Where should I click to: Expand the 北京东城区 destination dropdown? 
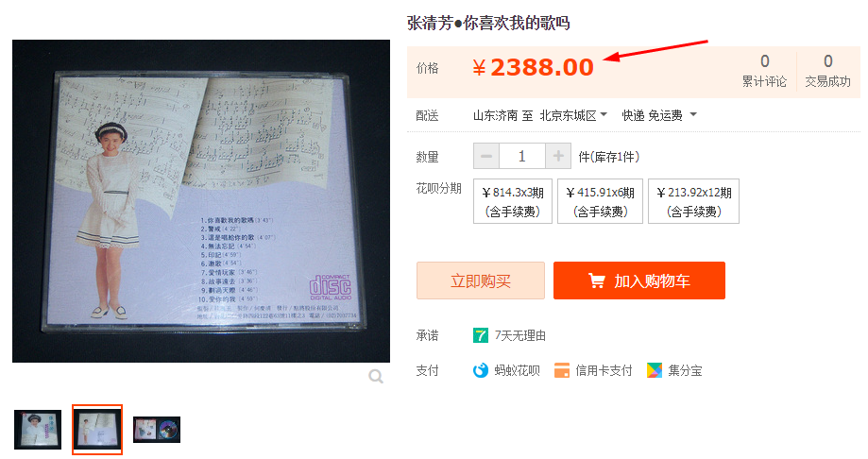coord(573,115)
